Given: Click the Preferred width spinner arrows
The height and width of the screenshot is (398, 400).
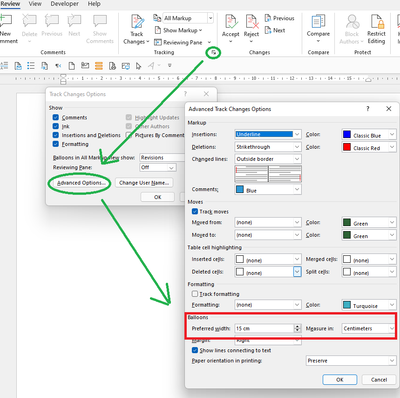Looking at the screenshot, I should (297, 328).
